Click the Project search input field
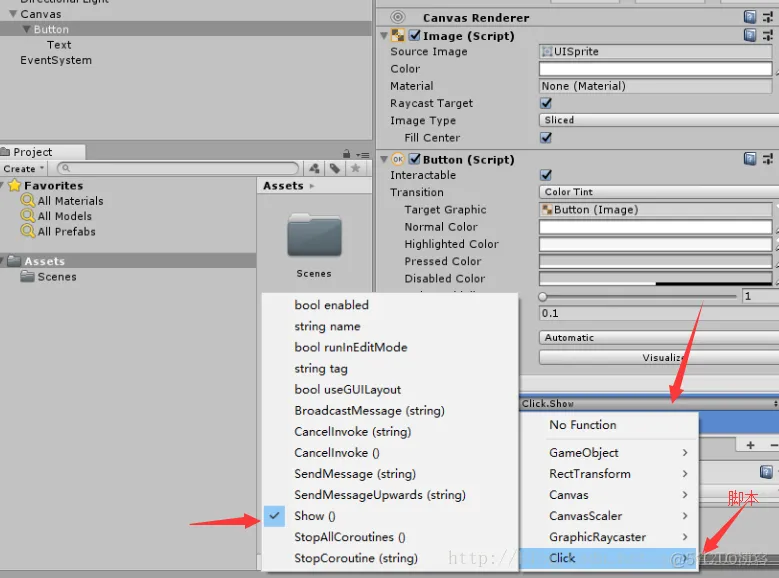This screenshot has width=779, height=578. click(x=178, y=168)
